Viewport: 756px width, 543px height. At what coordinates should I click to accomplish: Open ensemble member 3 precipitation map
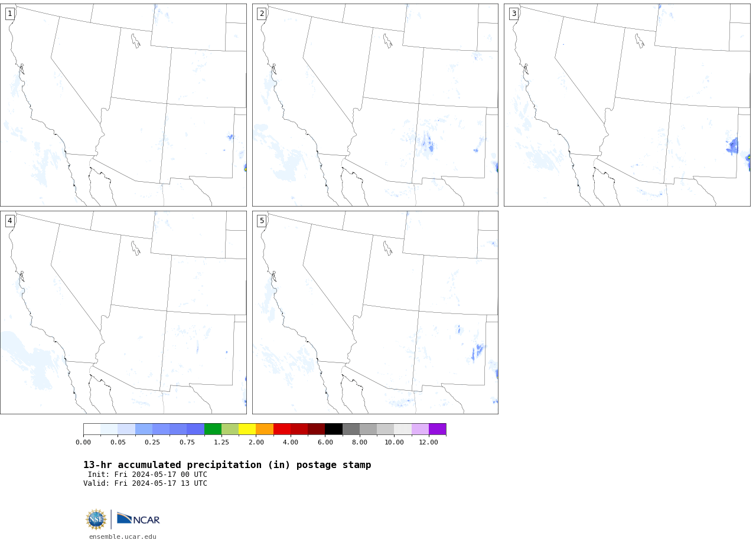coord(627,105)
